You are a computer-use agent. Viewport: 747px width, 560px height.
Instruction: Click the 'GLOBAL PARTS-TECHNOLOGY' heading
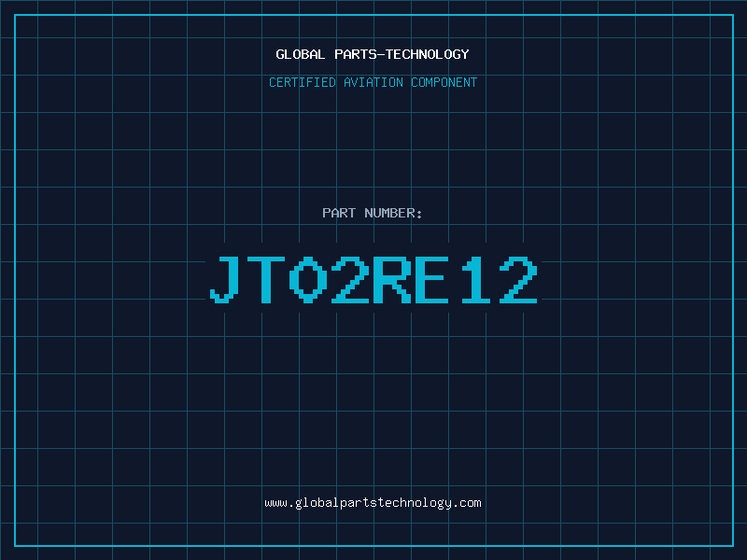373,54
